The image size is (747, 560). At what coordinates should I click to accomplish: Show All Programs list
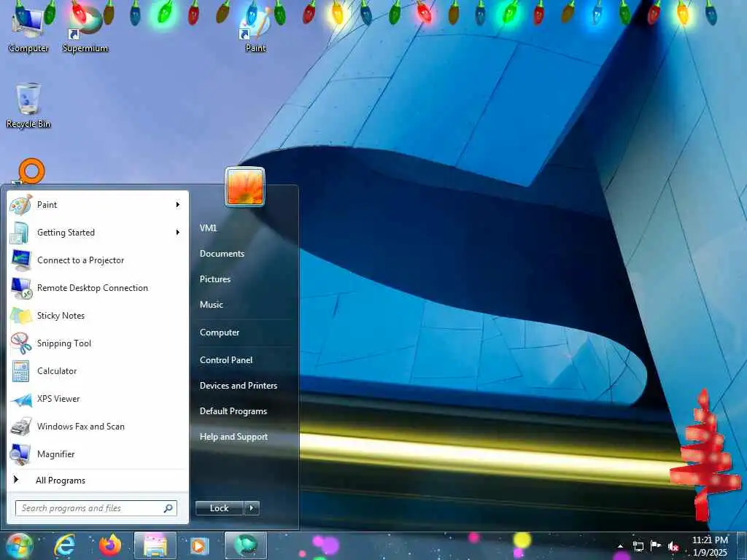click(x=97, y=480)
